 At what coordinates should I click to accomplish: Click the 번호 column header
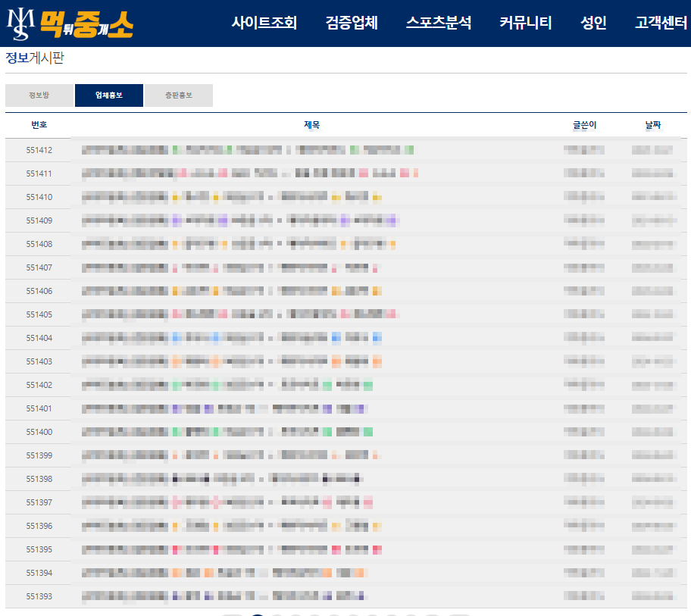click(39, 124)
